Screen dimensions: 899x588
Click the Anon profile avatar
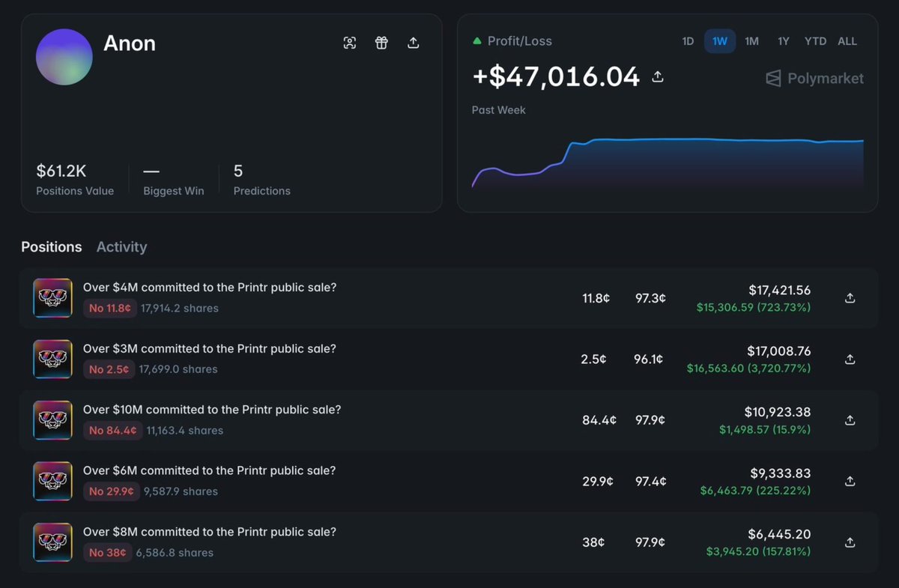click(x=64, y=57)
